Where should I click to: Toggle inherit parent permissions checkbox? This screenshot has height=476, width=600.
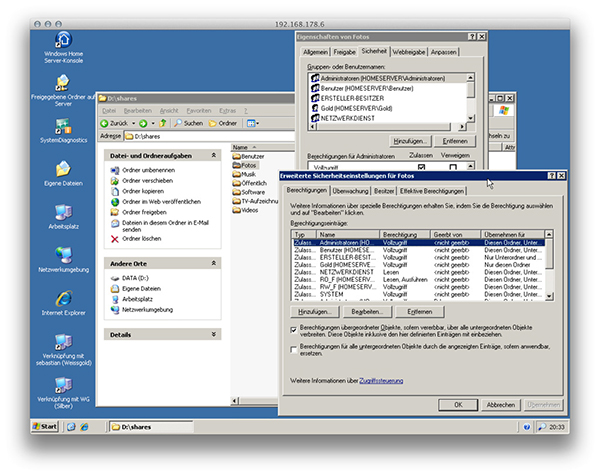[x=292, y=327]
